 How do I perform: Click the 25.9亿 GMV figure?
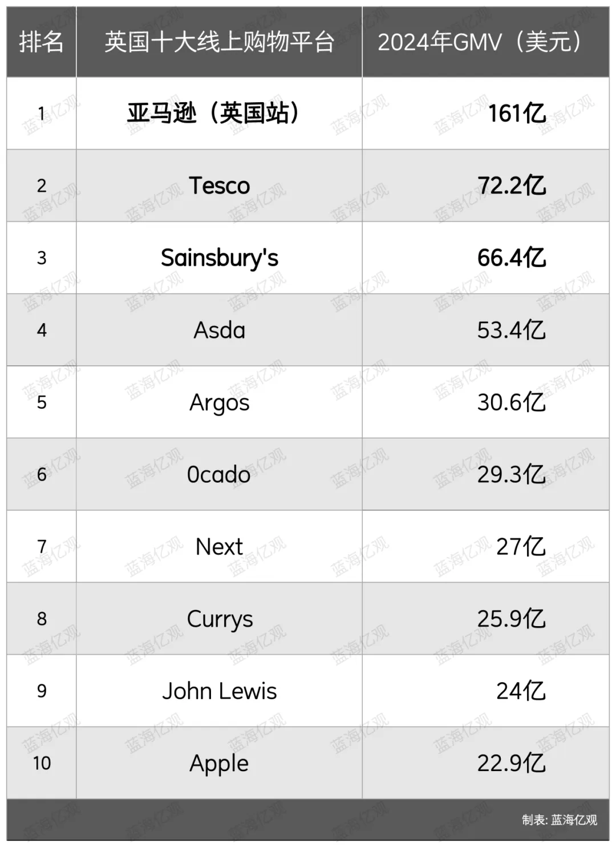tap(512, 619)
